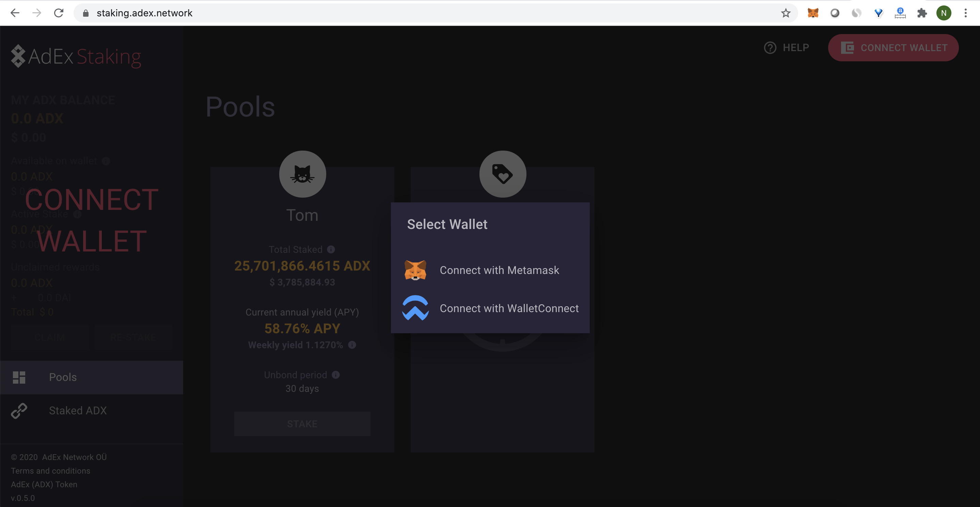Click the browser back arrow
The height and width of the screenshot is (507, 980).
click(15, 13)
